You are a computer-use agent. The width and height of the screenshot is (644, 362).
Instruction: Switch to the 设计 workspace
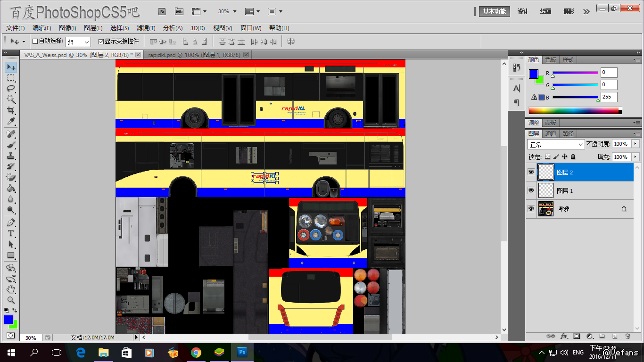[x=523, y=12]
